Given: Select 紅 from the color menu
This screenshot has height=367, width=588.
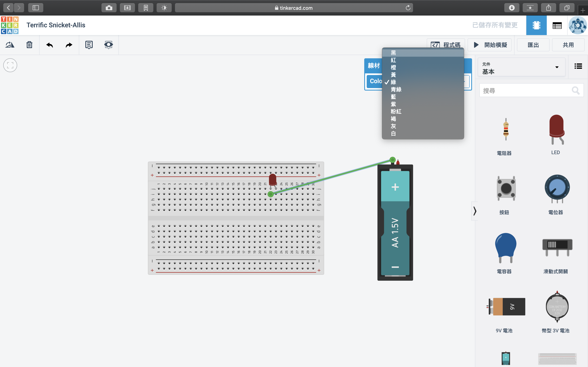Looking at the screenshot, I should tap(393, 60).
